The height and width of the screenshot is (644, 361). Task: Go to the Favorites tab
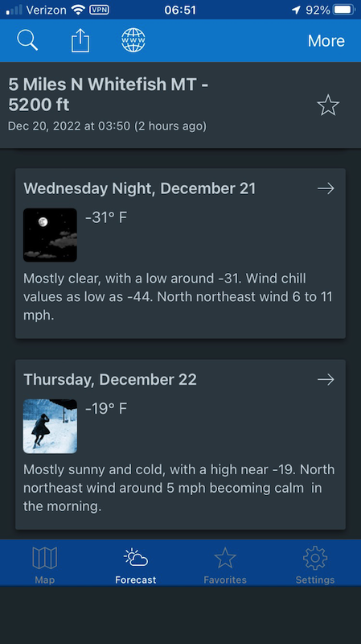[x=225, y=565]
